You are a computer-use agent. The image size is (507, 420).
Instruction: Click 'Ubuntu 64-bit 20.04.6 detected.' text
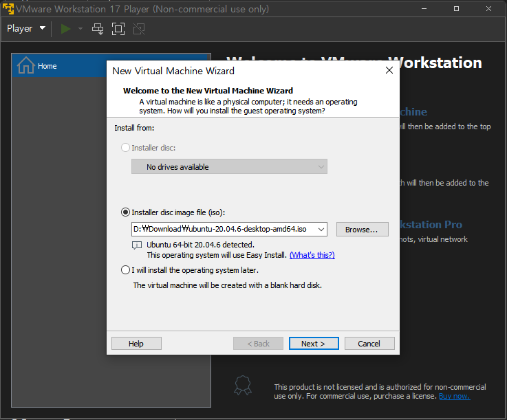coord(200,245)
